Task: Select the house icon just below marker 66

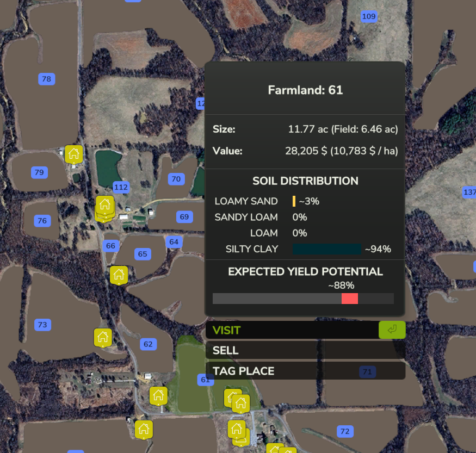Action: click(119, 275)
